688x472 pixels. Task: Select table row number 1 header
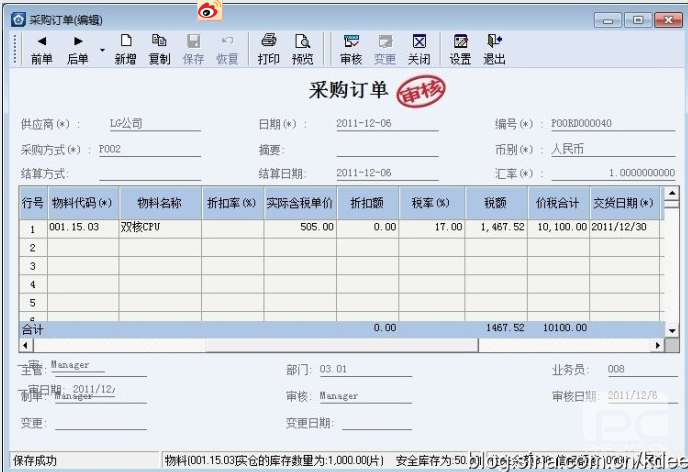point(32,227)
